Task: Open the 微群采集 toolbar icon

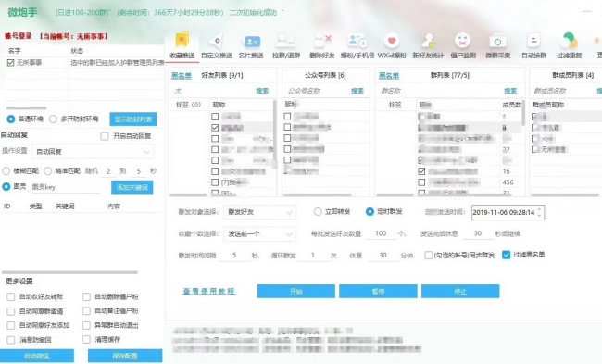Action: point(498,41)
